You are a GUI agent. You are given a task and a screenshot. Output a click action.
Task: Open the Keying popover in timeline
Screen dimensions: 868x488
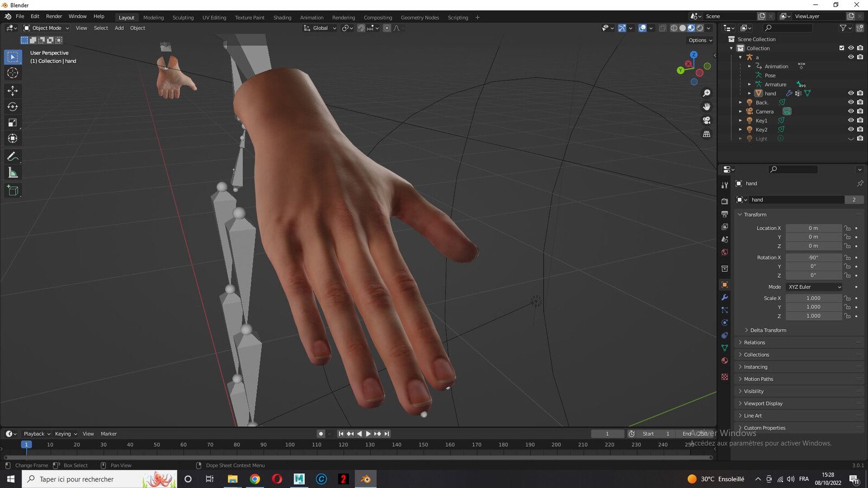[x=66, y=434]
